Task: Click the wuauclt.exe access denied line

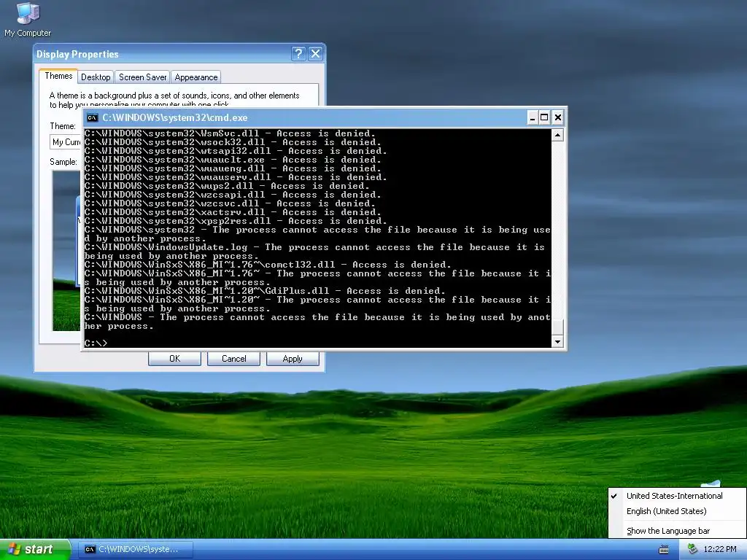Action: pos(233,160)
